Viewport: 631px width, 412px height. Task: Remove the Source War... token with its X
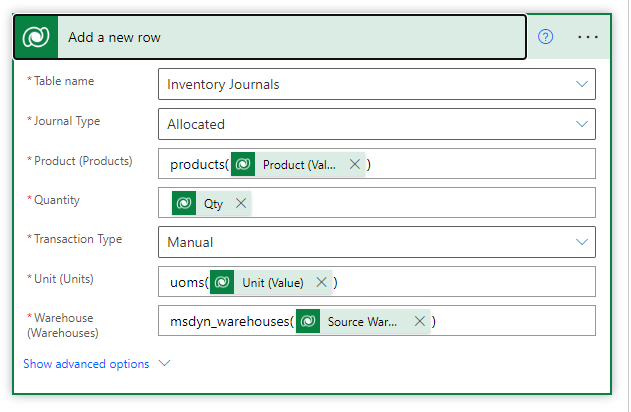coord(419,321)
